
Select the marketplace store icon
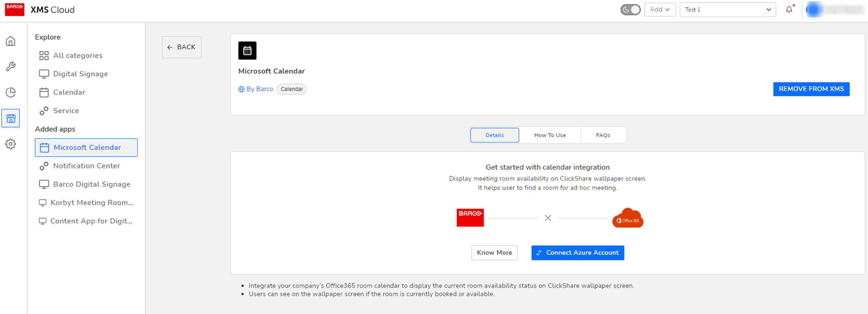pyautogui.click(x=11, y=118)
